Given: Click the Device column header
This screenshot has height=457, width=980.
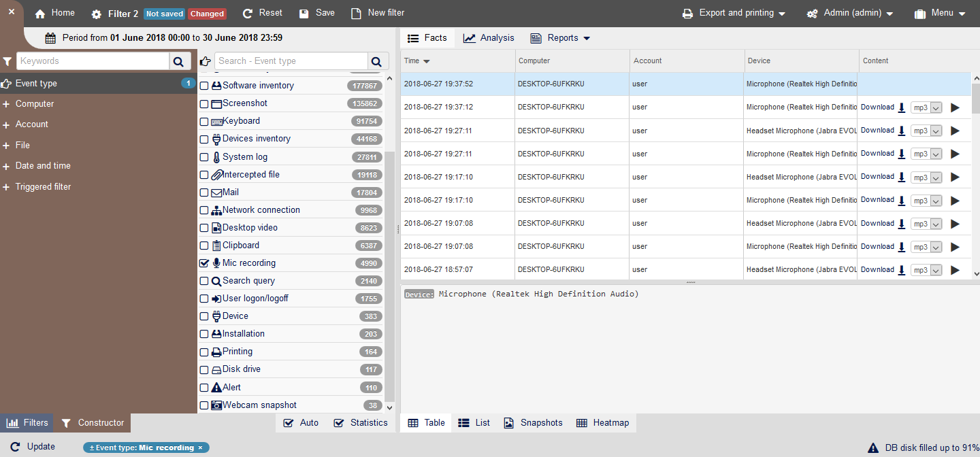Looking at the screenshot, I should pyautogui.click(x=802, y=61).
